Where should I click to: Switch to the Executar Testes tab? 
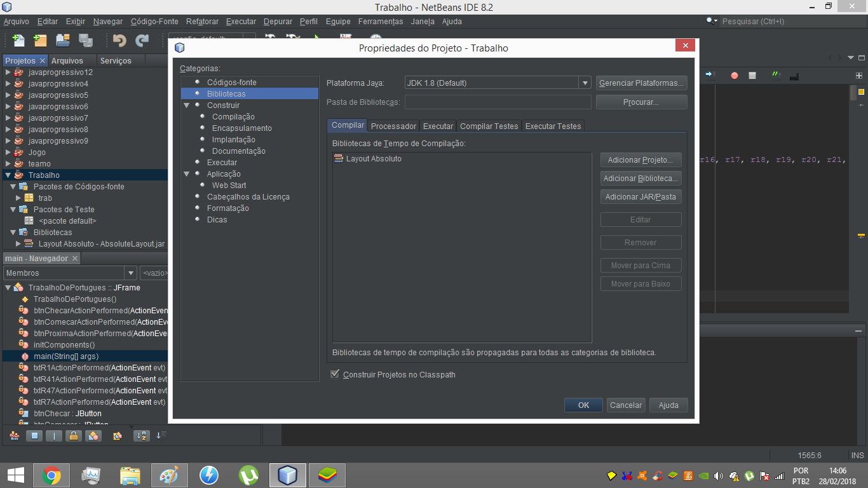click(553, 126)
